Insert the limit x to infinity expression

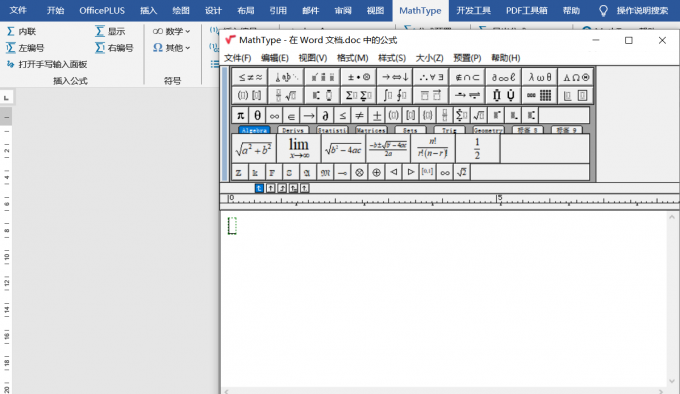299,148
